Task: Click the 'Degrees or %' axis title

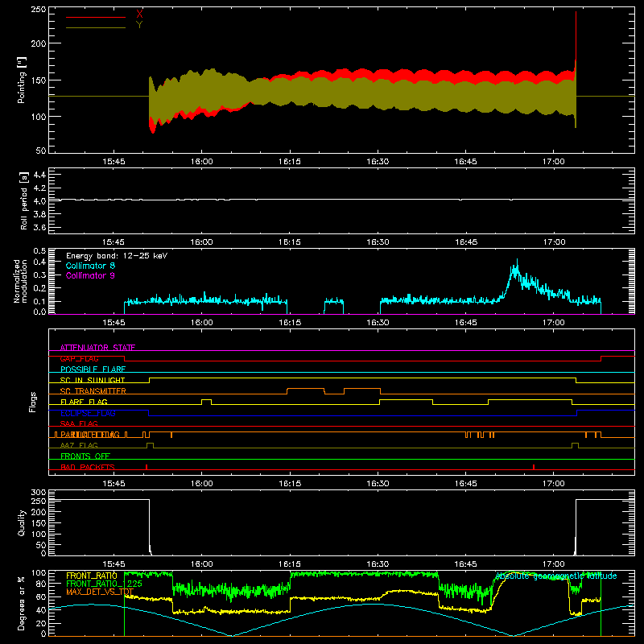Action: tap(22, 603)
